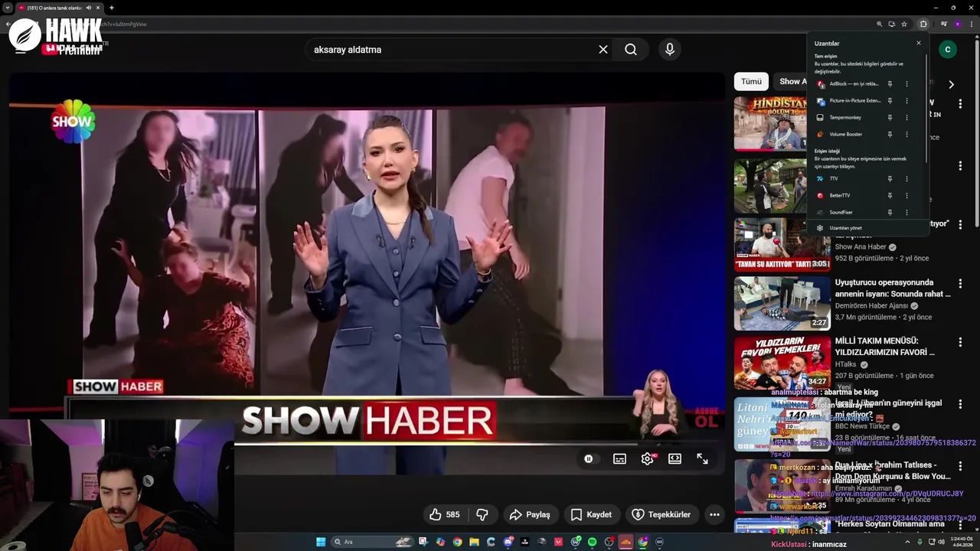The width and height of the screenshot is (980, 551).
Task: Open BetterTTV extension entry
Action: click(x=848, y=196)
